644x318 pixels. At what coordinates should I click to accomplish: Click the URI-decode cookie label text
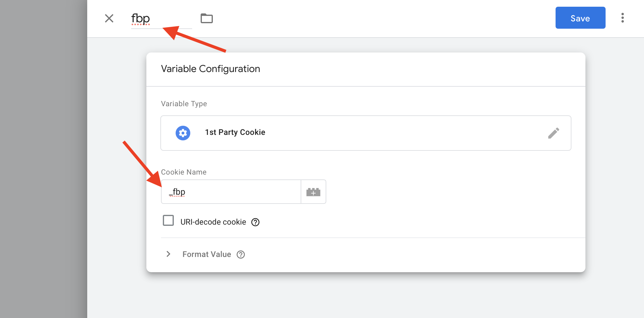(213, 222)
